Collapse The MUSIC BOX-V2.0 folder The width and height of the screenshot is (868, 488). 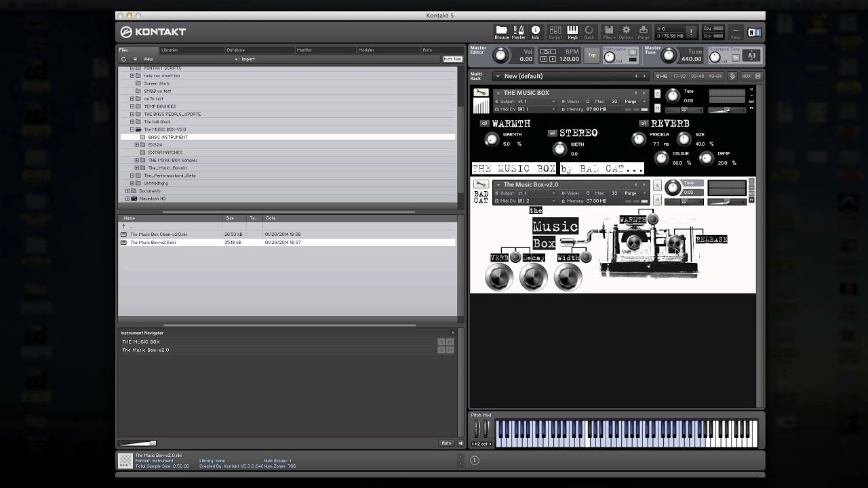(132, 129)
